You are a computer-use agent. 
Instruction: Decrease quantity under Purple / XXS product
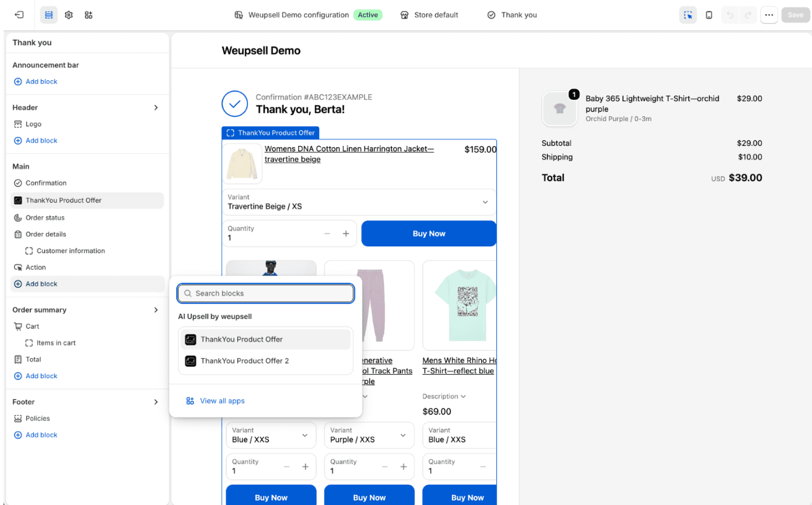(385, 467)
